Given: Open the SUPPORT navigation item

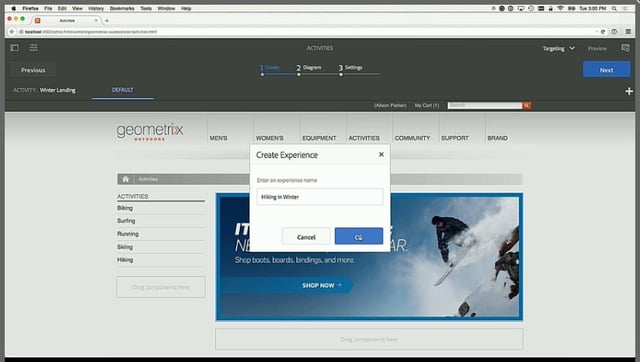Looking at the screenshot, I should 455,138.
